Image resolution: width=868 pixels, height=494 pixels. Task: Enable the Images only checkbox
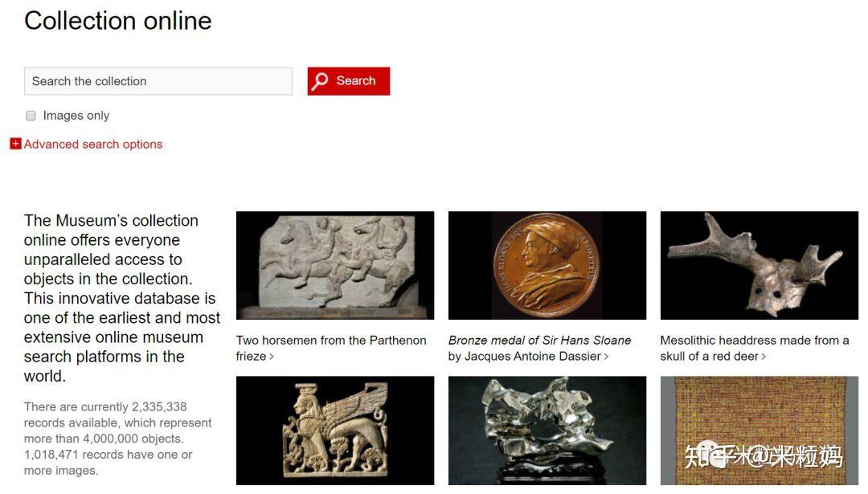(31, 116)
